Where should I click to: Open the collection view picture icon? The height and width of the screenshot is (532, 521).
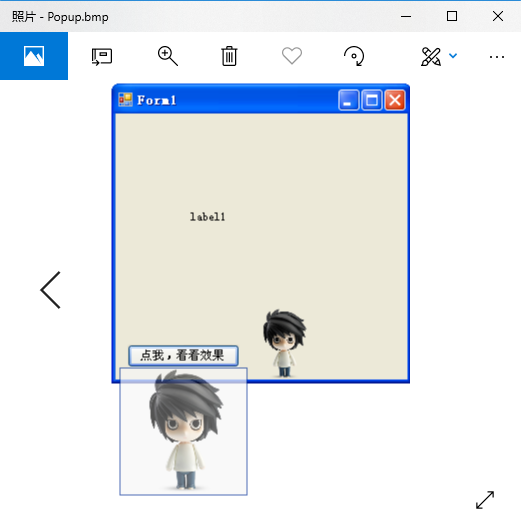point(34,56)
